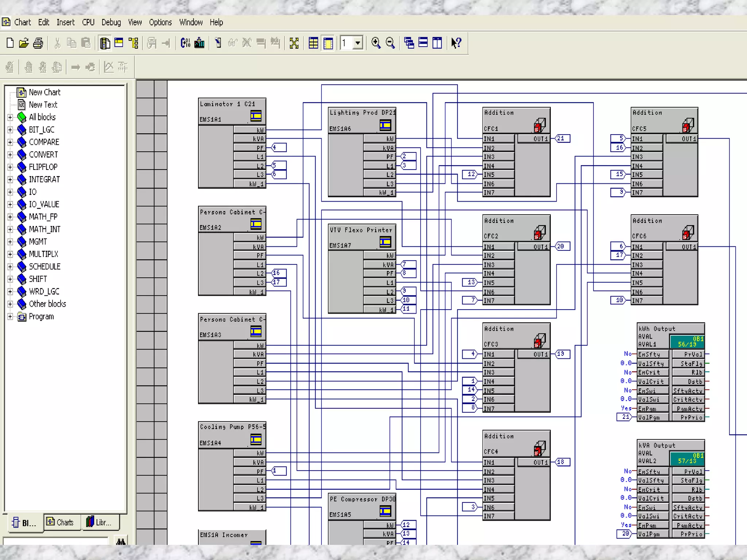Expand the COMPARE folder
This screenshot has width=747, height=560.
(x=10, y=142)
